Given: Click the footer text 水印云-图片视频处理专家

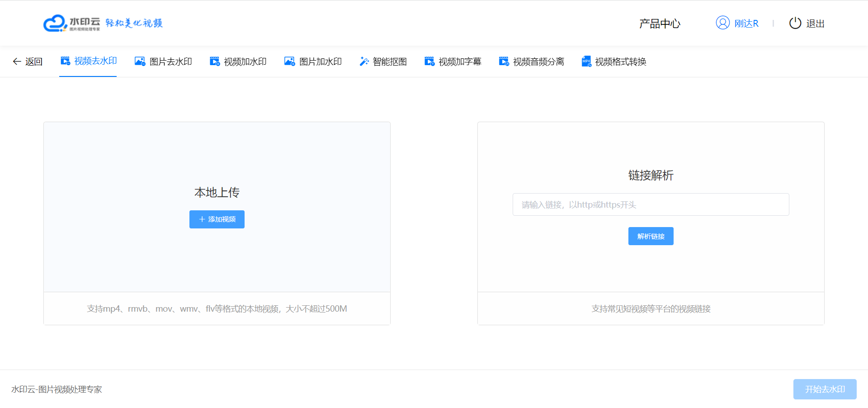Looking at the screenshot, I should pyautogui.click(x=57, y=389).
